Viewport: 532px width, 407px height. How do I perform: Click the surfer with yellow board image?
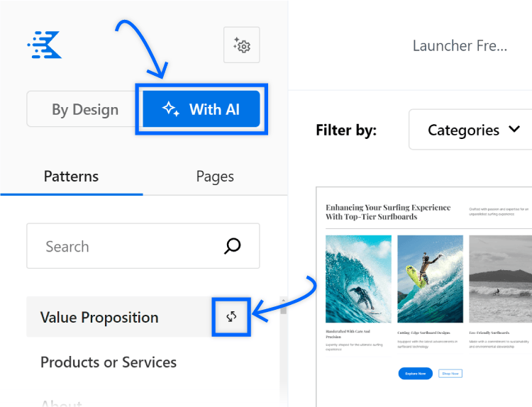[431, 279]
